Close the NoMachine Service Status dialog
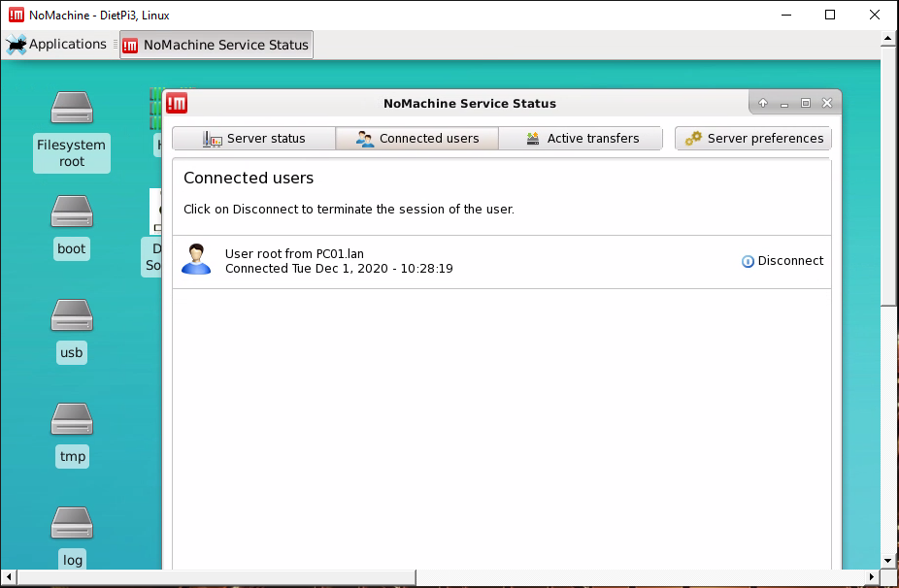Screen dimensions: 899x588 pyautogui.click(x=827, y=103)
